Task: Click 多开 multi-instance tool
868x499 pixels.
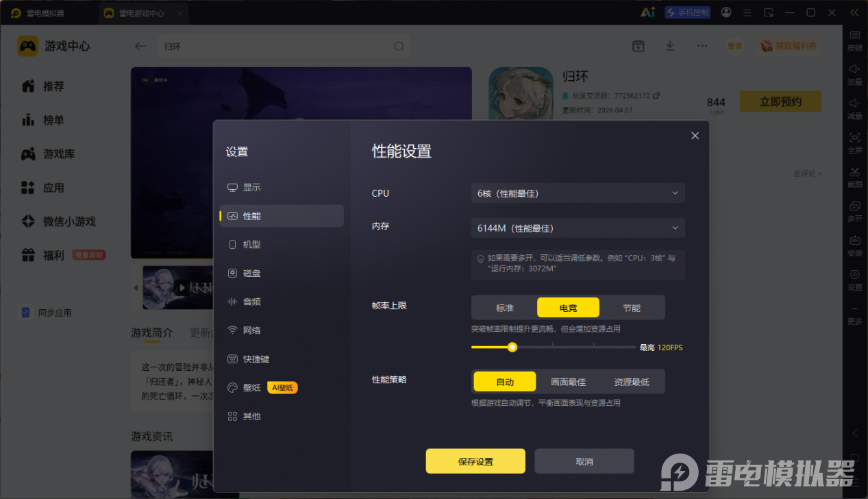Action: click(854, 212)
